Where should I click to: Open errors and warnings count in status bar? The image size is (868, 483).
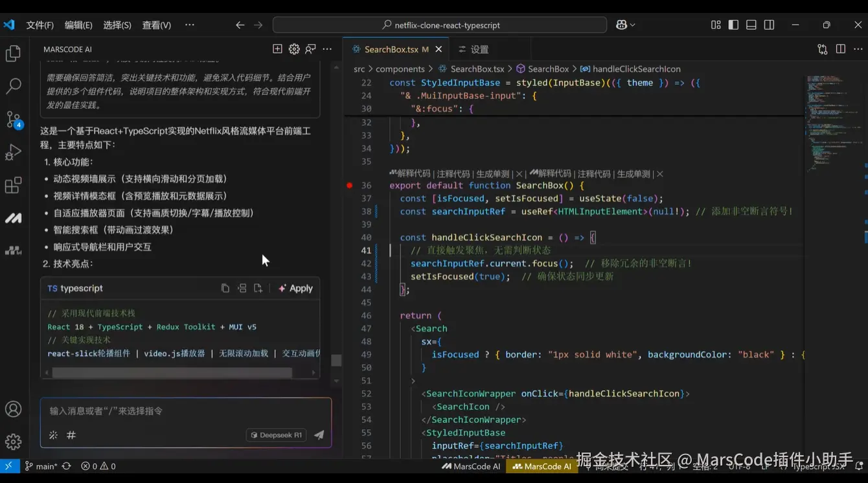pos(98,466)
